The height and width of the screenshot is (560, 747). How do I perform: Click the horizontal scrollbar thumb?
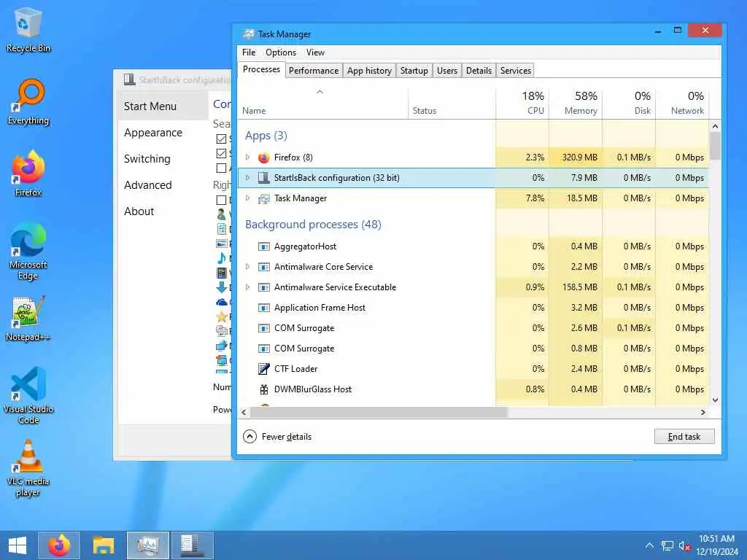(x=379, y=413)
